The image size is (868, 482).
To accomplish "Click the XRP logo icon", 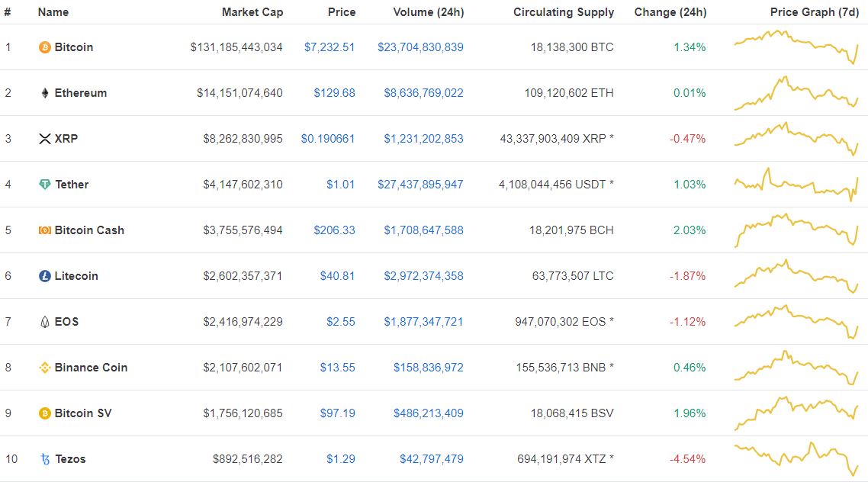I will click(x=45, y=139).
